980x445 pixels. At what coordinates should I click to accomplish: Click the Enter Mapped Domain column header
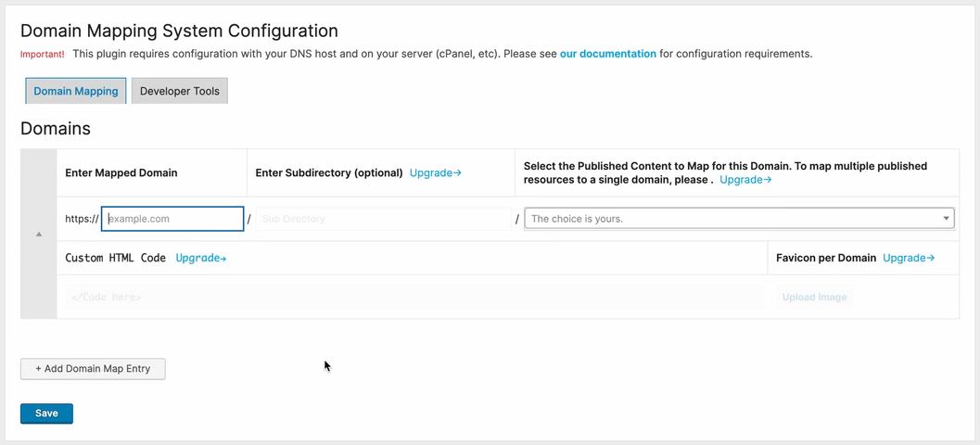121,173
